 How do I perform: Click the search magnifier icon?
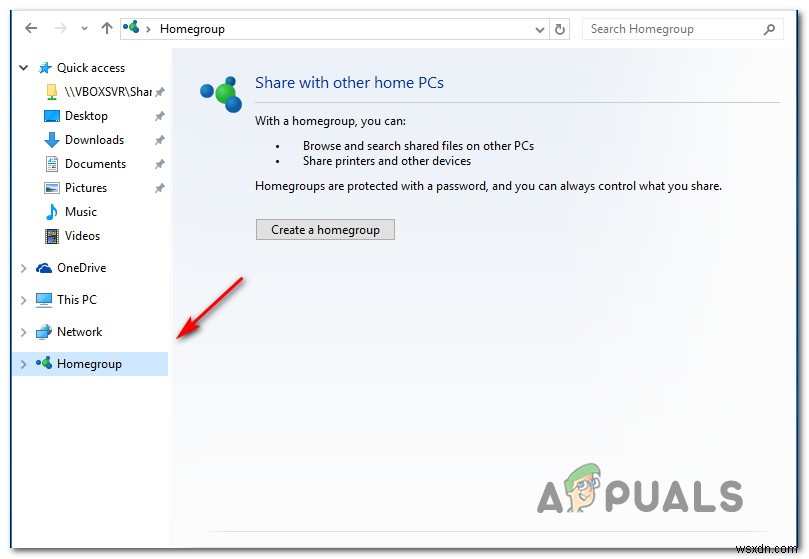pyautogui.click(x=769, y=29)
